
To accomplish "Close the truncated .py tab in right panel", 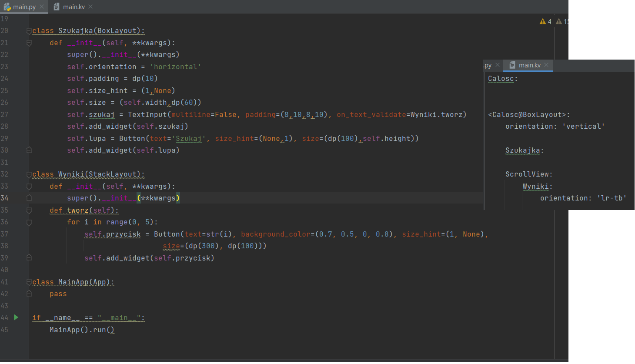I will [498, 65].
